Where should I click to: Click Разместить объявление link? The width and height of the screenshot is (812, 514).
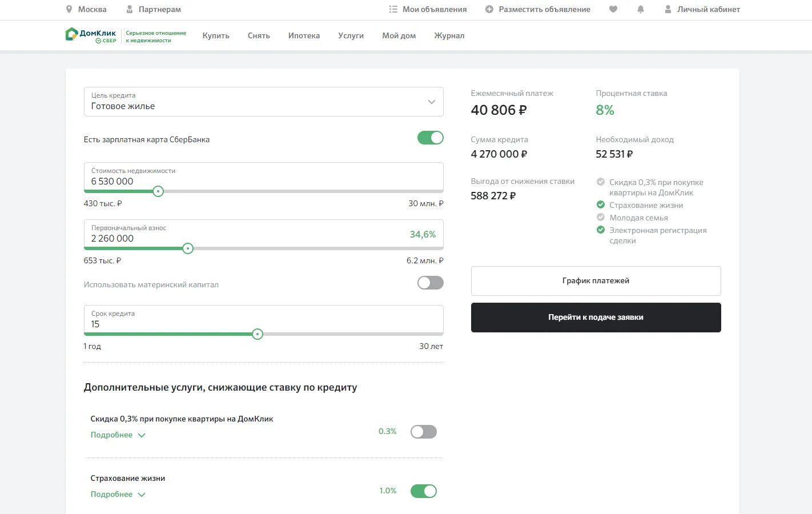coord(545,9)
